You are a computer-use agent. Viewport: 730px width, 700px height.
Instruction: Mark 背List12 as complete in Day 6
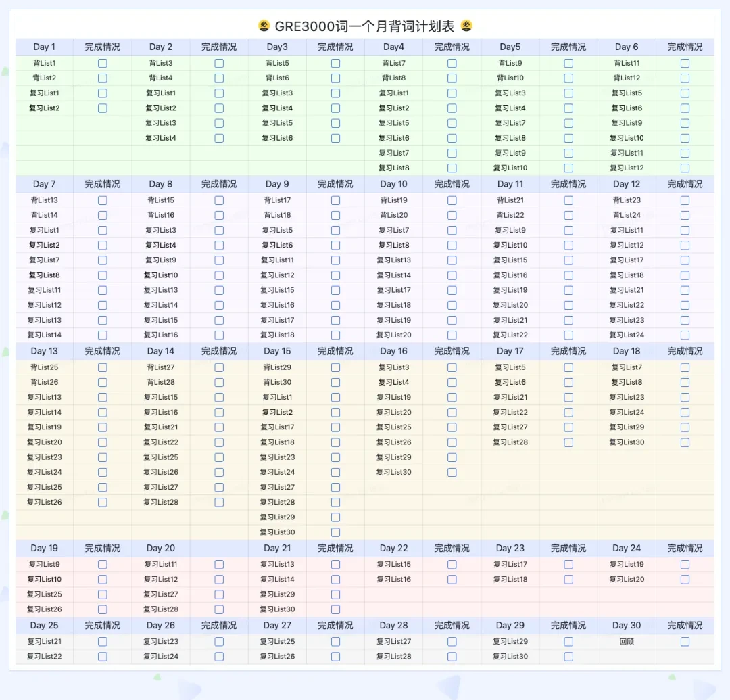pos(685,78)
